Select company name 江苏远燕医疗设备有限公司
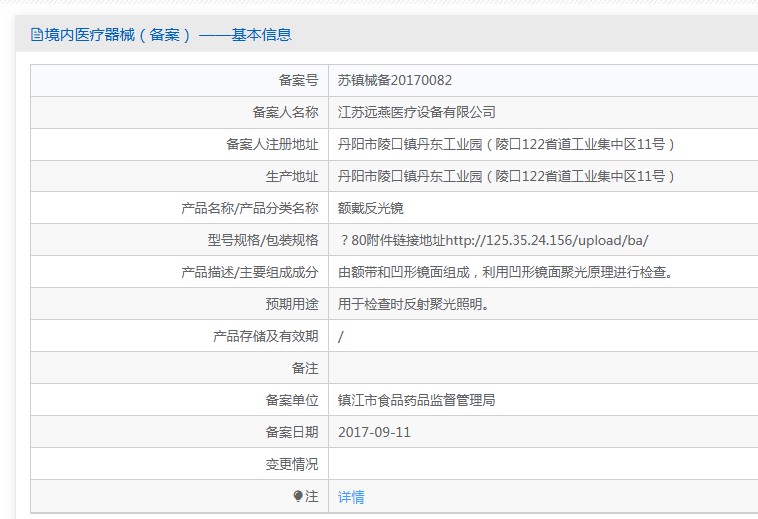The image size is (758, 519). (x=417, y=112)
